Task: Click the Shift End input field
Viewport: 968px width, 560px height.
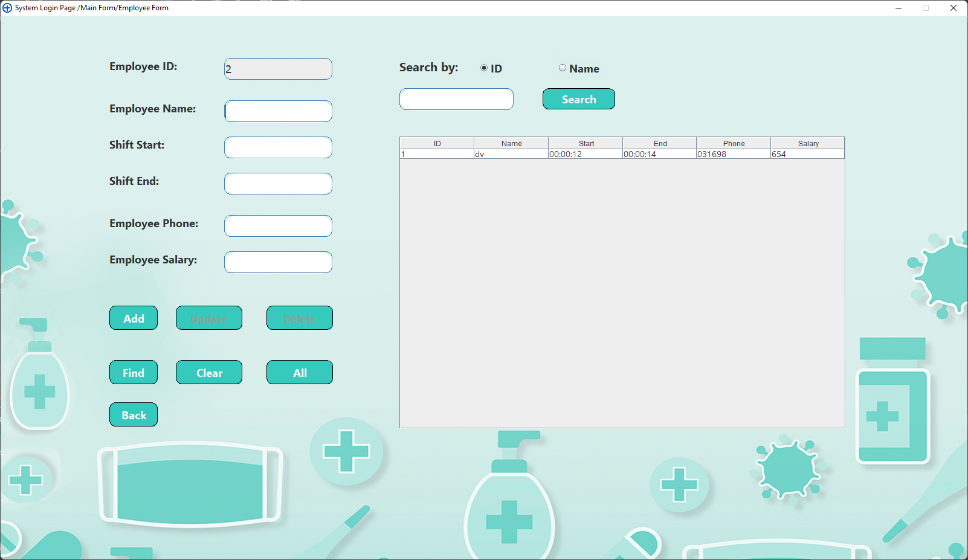Action: pos(277,184)
